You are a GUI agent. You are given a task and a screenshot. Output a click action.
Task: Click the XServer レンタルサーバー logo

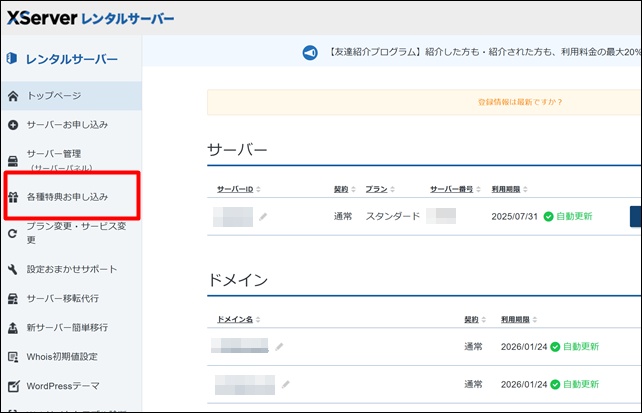pyautogui.click(x=90, y=18)
